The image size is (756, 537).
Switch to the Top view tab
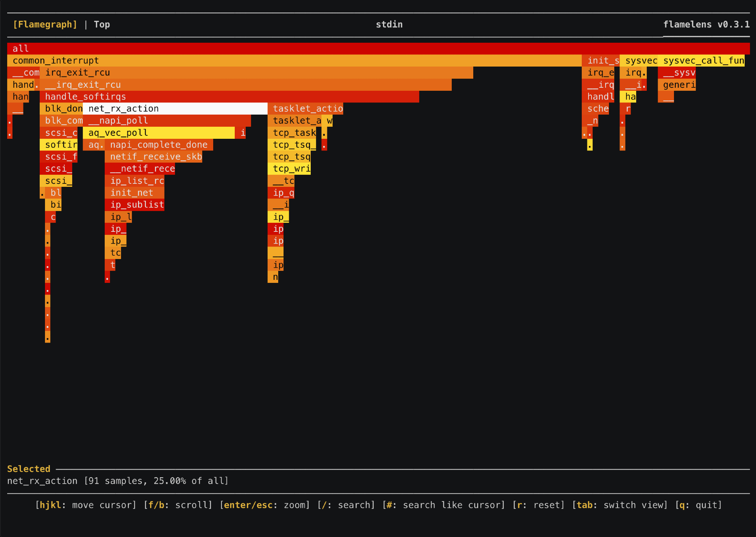(x=102, y=25)
